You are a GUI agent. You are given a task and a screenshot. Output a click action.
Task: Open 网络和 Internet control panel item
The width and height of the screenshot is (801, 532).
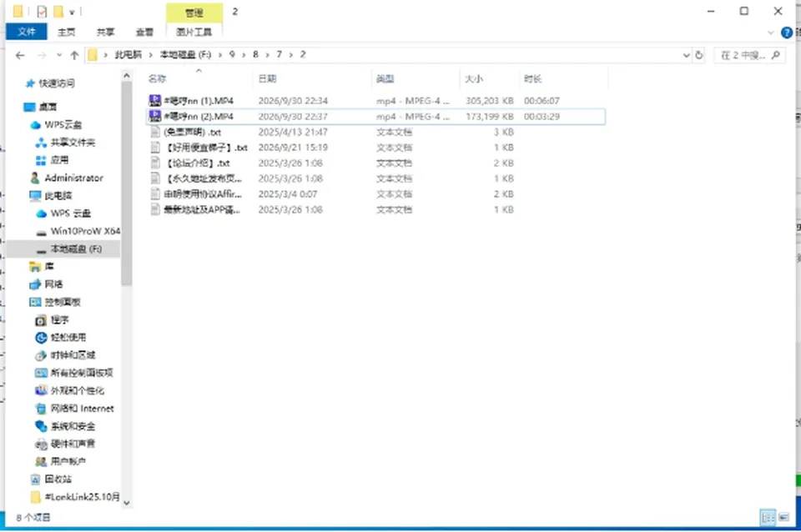(x=74, y=409)
